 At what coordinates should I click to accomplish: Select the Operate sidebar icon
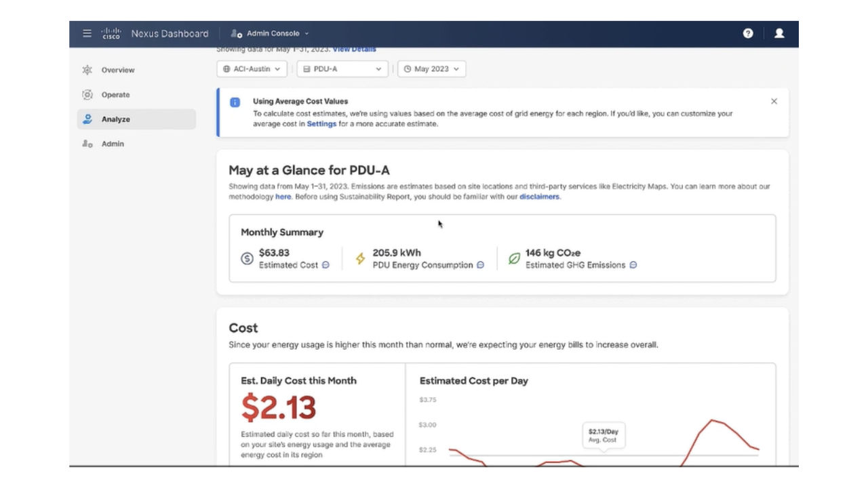pos(87,95)
